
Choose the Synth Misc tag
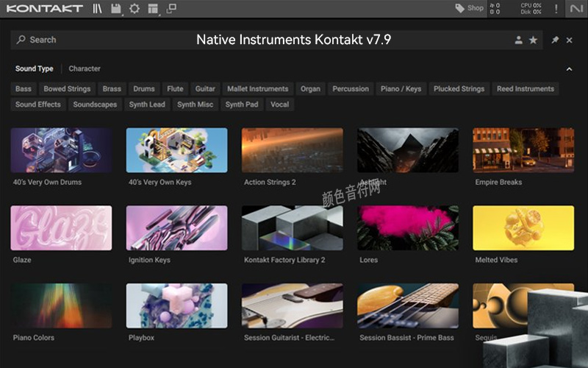click(195, 105)
